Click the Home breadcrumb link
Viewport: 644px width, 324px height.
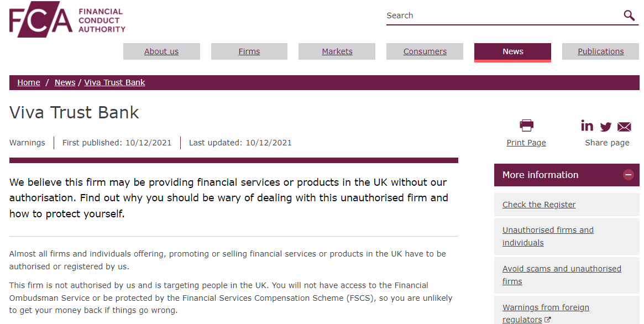tap(29, 82)
